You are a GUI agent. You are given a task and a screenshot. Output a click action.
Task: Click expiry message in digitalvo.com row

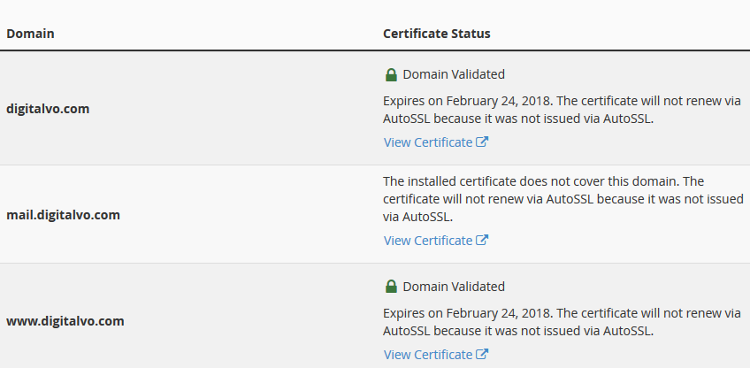(562, 110)
